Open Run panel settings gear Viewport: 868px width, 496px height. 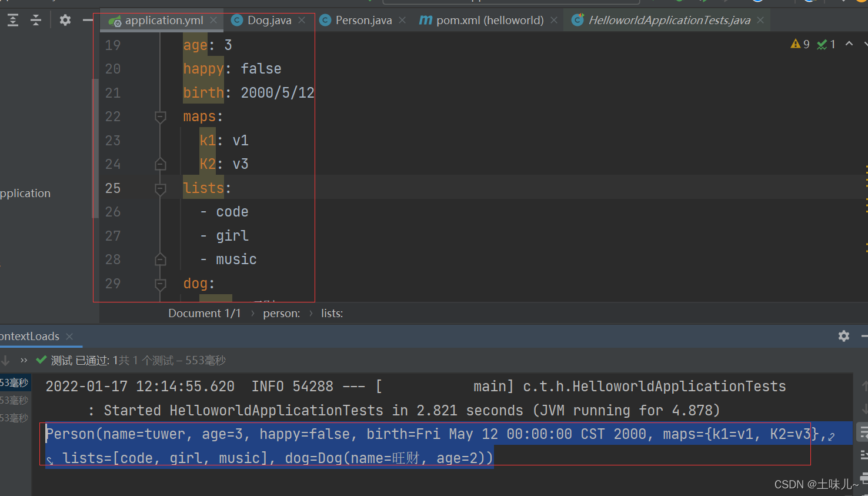[844, 336]
